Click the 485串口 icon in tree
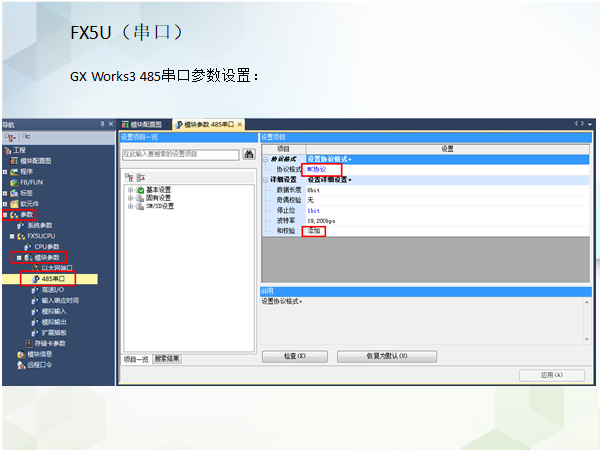 click(36, 279)
